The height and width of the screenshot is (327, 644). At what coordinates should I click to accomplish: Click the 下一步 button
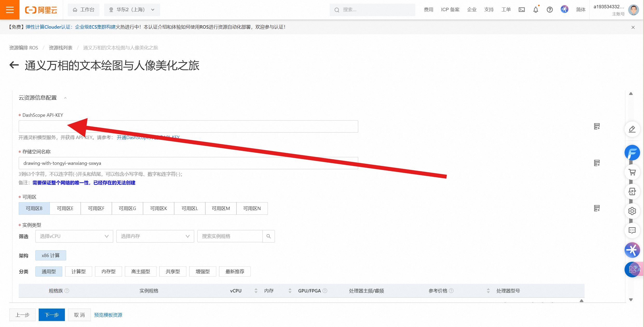coord(52,315)
